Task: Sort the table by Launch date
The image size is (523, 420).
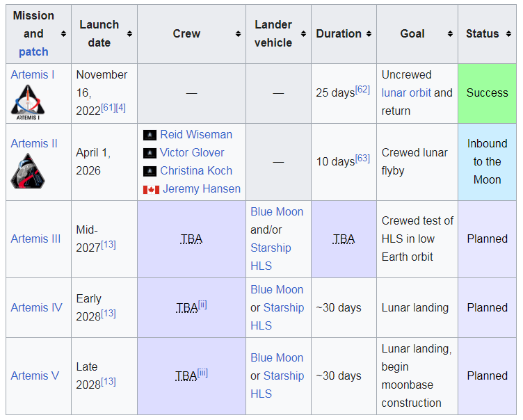Action: 129,33
